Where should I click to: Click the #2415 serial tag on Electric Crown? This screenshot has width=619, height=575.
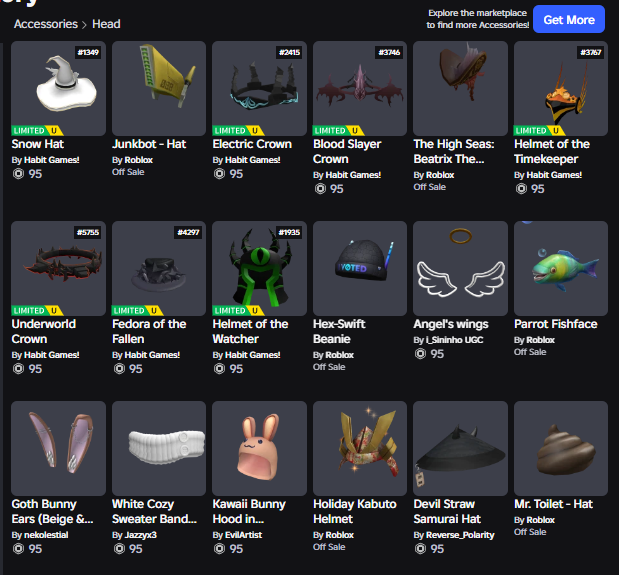coord(289,52)
